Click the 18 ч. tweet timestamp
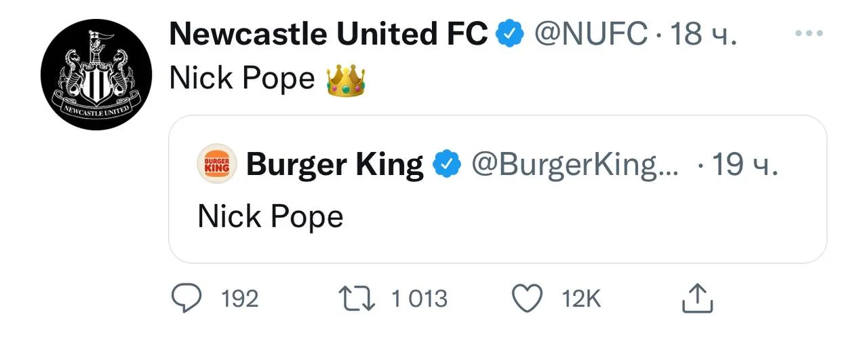This screenshot has width=868, height=348. pyautogui.click(x=703, y=33)
